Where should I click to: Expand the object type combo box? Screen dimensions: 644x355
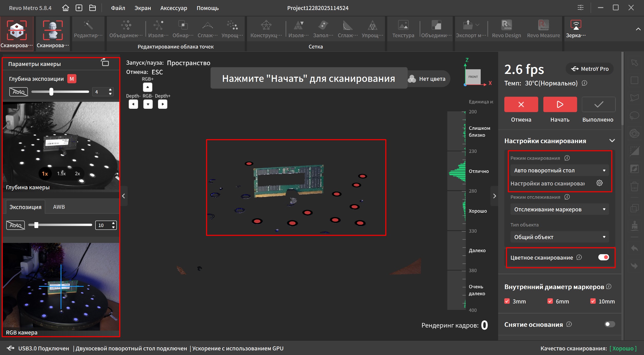click(x=559, y=237)
